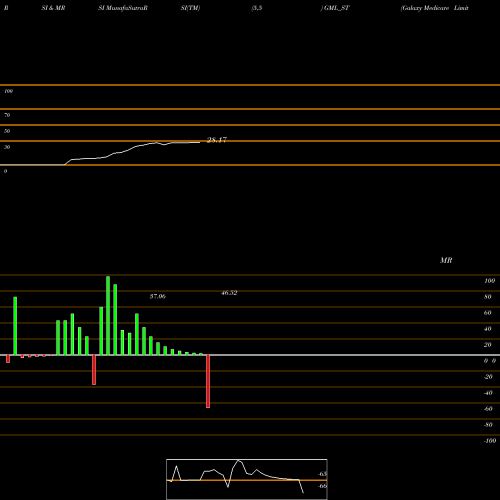This screenshot has width=500, height=500.
Task: Click the 70 level label on RSI axis
Action: click(x=7, y=115)
